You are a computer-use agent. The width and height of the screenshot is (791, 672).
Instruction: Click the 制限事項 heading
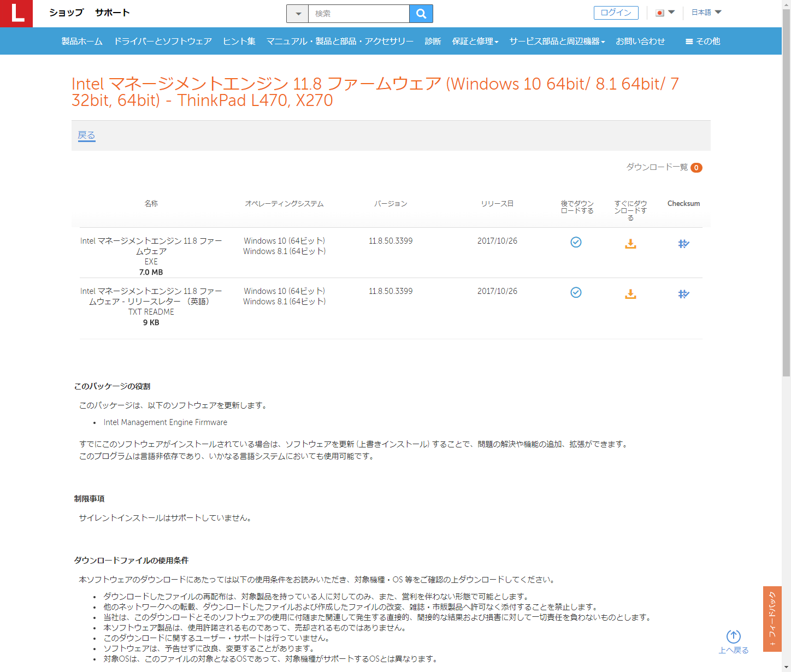coord(89,499)
